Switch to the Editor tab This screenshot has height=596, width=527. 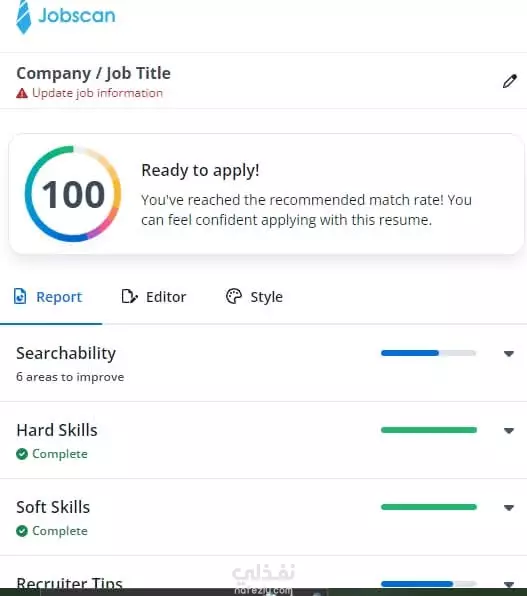point(154,297)
